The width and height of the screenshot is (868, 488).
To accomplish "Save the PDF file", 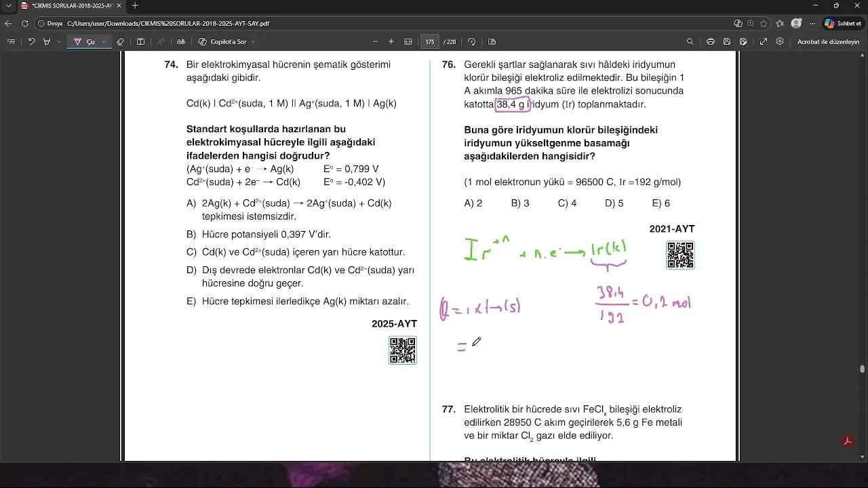I will (727, 41).
